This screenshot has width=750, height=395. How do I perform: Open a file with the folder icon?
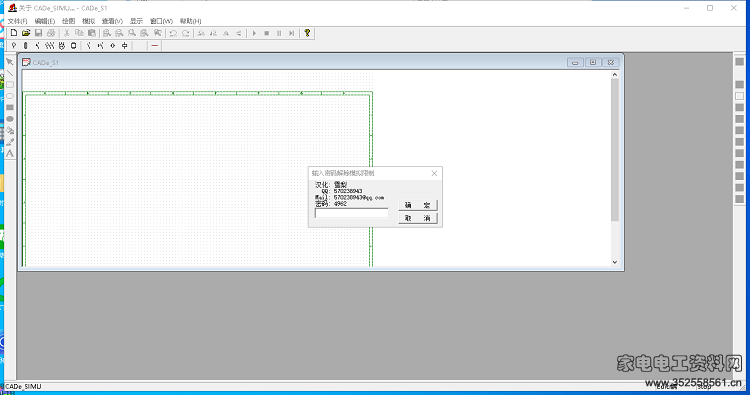26,33
